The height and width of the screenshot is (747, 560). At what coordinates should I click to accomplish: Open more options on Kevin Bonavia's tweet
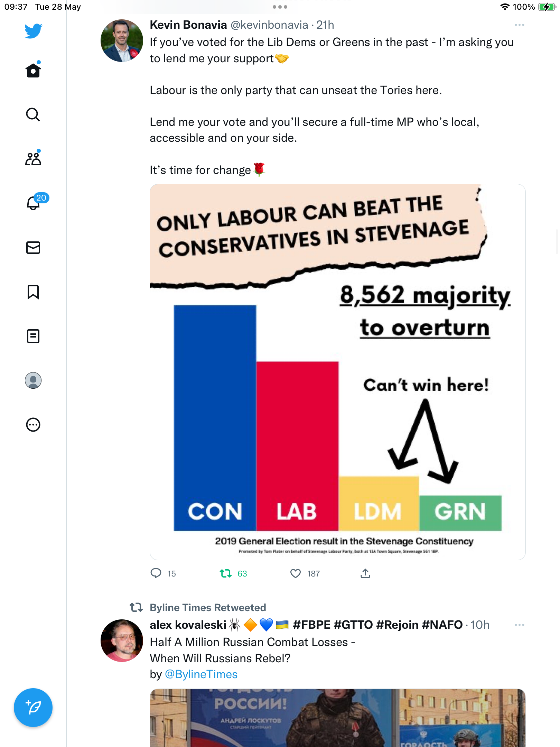click(x=519, y=25)
